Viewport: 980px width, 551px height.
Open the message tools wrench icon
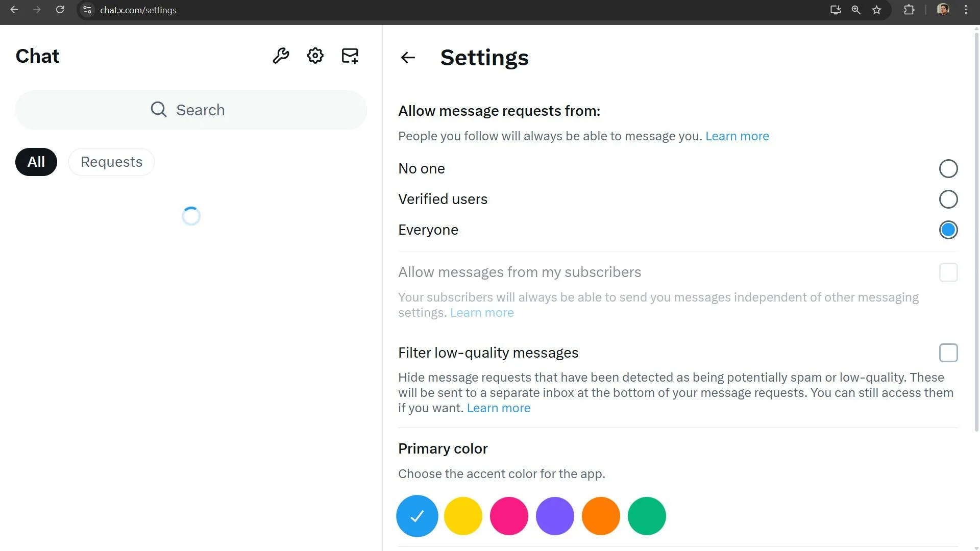[x=280, y=56]
